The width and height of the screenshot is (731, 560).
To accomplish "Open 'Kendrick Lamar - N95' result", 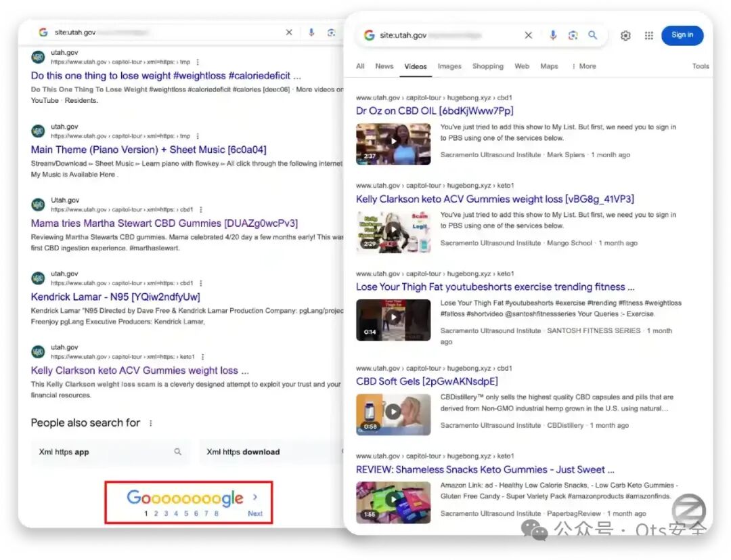I will 115,297.
